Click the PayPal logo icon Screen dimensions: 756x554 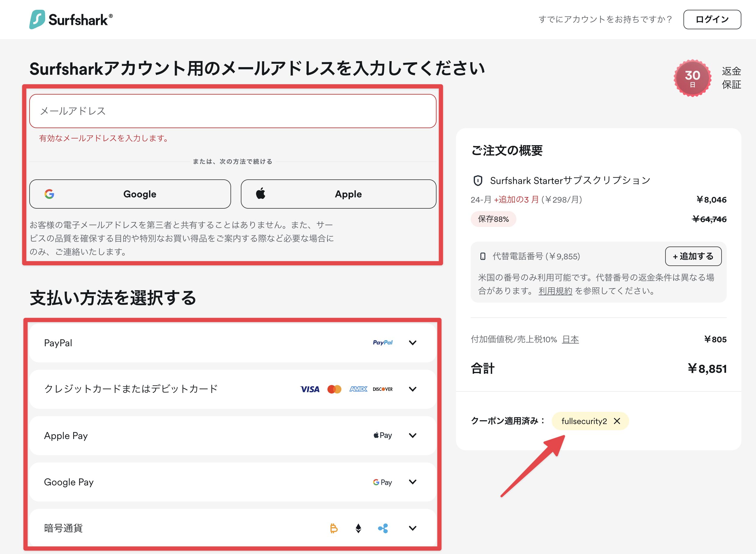pyautogui.click(x=382, y=342)
